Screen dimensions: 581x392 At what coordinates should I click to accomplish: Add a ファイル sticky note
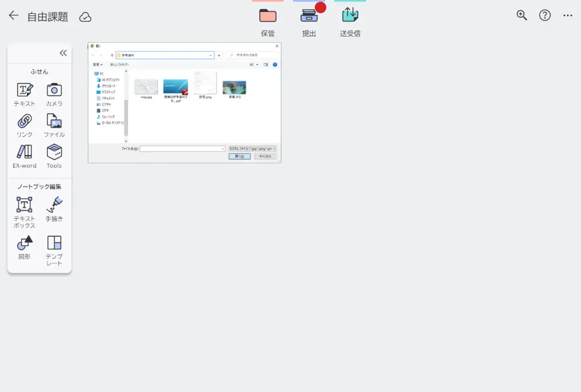54,125
